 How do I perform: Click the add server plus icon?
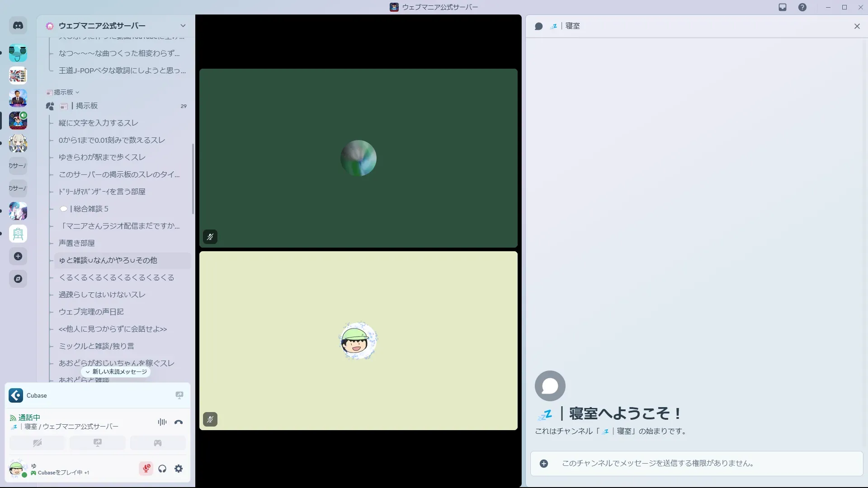[18, 256]
